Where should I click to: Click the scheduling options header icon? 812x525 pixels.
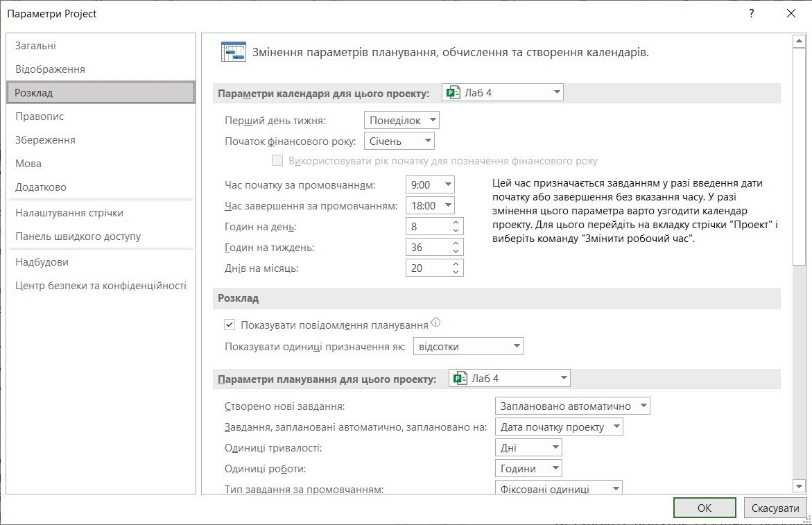(x=234, y=52)
